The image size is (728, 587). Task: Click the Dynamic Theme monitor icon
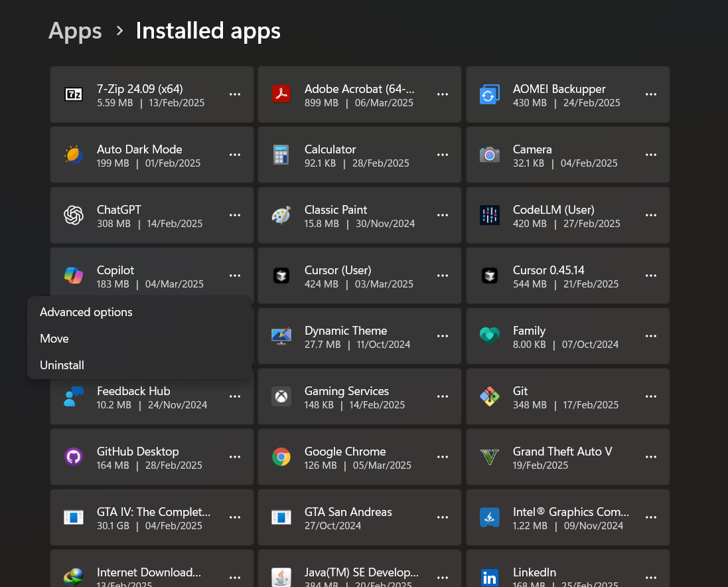click(x=281, y=336)
